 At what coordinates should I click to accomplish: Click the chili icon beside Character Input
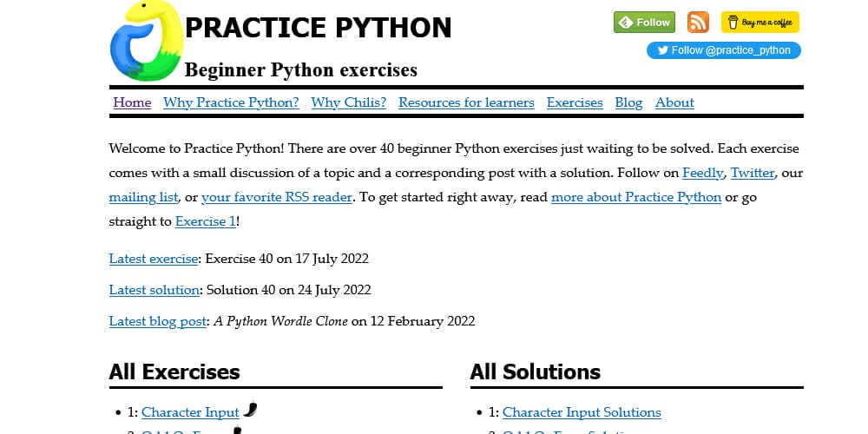pos(250,409)
